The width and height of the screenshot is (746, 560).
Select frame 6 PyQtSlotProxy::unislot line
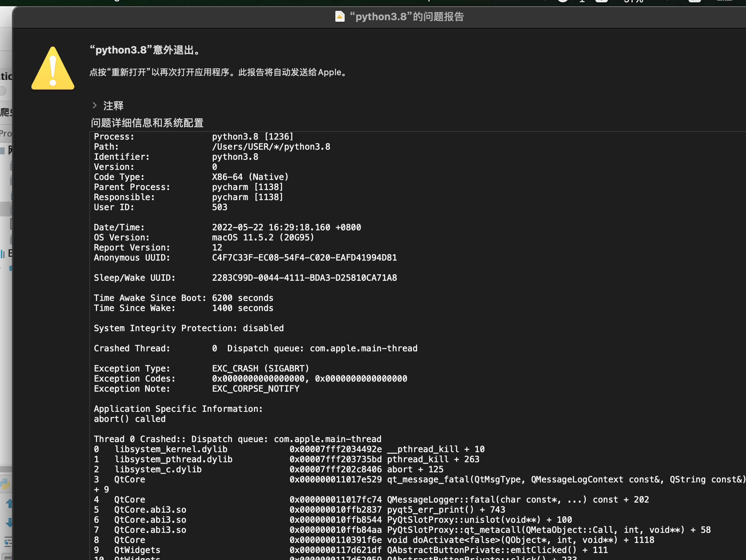pyautogui.click(x=333, y=520)
